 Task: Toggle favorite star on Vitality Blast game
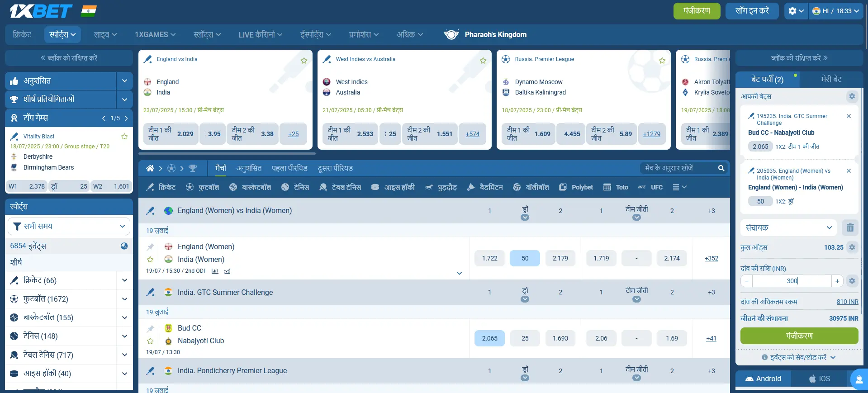tap(124, 137)
